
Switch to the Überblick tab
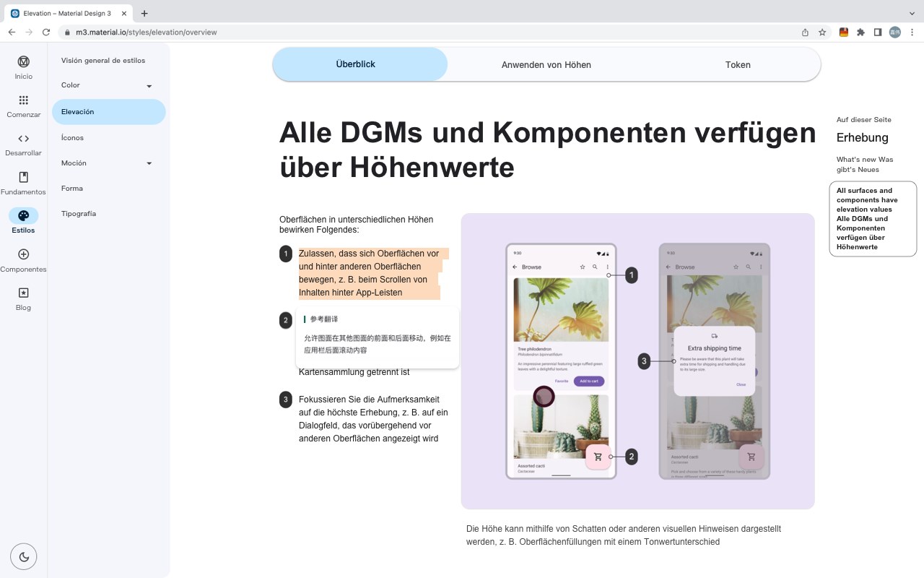point(360,64)
